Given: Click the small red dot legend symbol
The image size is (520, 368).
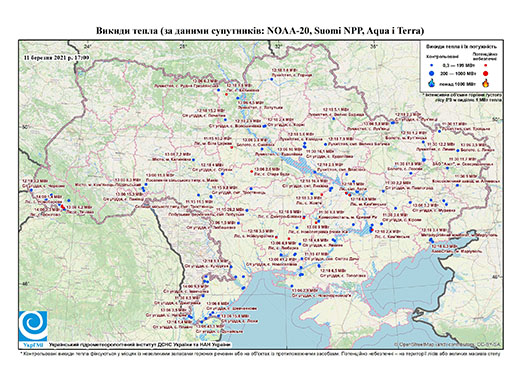Looking at the screenshot, I should click(x=486, y=66).
